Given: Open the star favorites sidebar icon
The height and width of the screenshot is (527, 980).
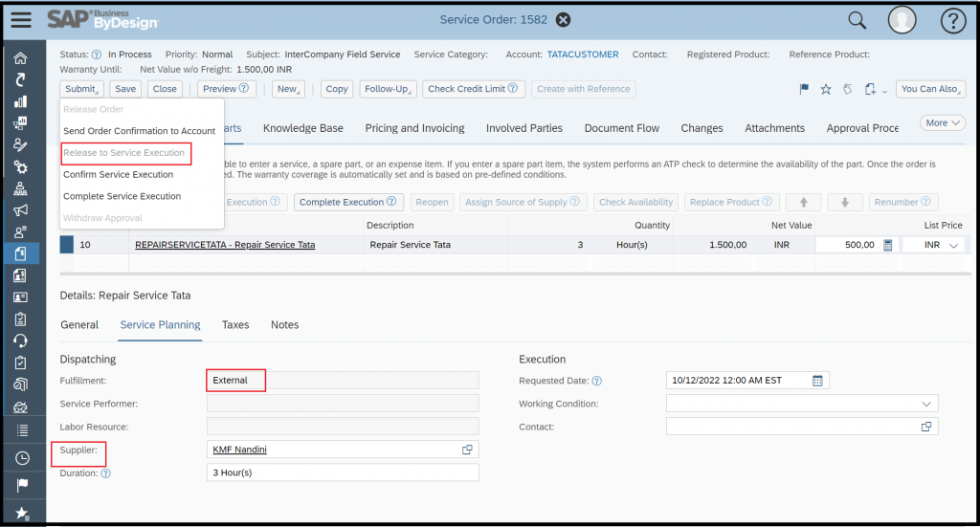Looking at the screenshot, I should (x=22, y=514).
